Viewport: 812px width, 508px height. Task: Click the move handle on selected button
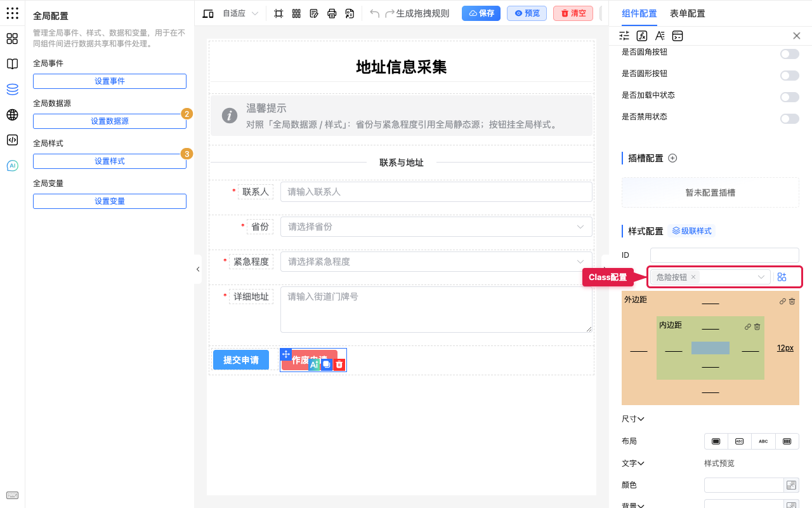point(285,354)
